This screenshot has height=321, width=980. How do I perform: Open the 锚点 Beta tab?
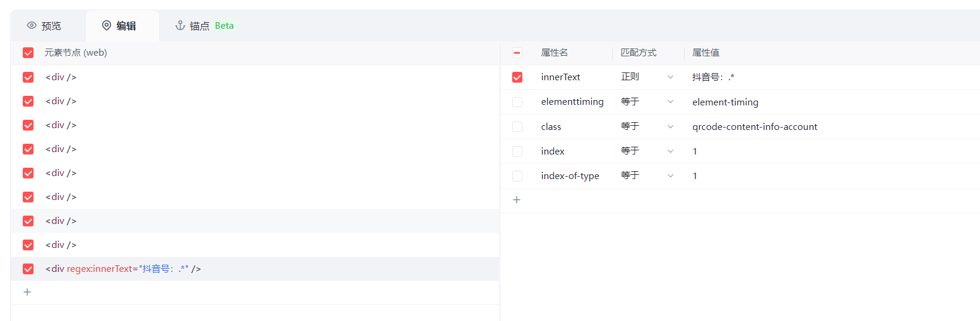205,26
